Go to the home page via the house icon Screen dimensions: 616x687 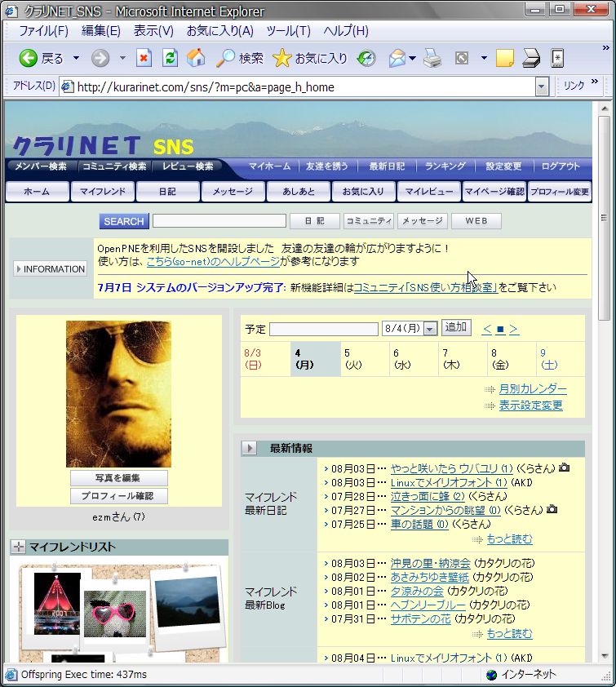pyautogui.click(x=196, y=58)
